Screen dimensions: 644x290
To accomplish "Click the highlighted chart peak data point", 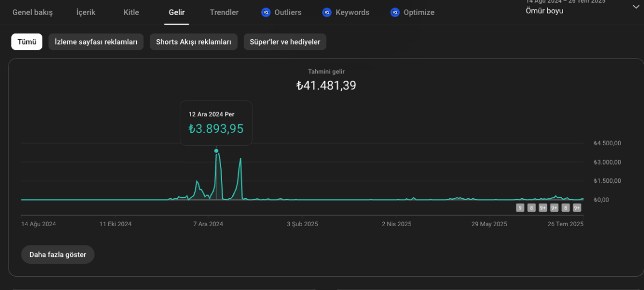I will click(216, 151).
